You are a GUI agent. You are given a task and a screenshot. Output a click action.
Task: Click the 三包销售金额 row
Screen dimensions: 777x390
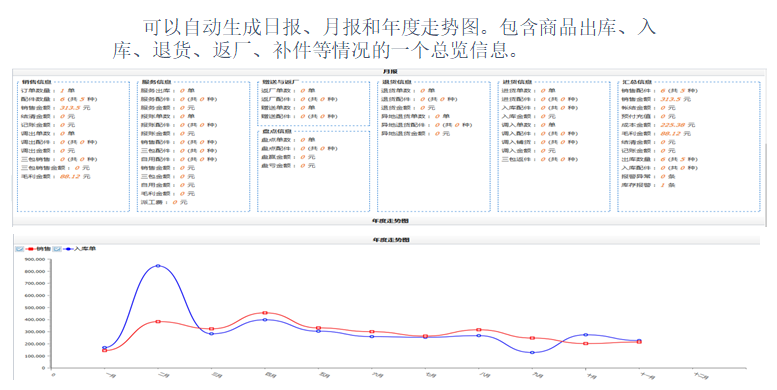point(56,168)
